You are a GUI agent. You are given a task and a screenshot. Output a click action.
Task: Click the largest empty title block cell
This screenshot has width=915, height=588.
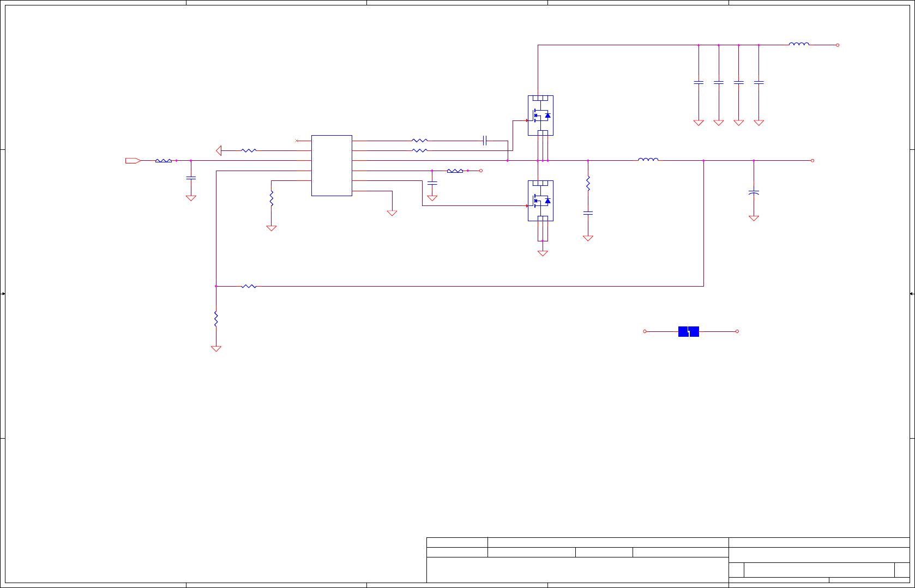577,570
